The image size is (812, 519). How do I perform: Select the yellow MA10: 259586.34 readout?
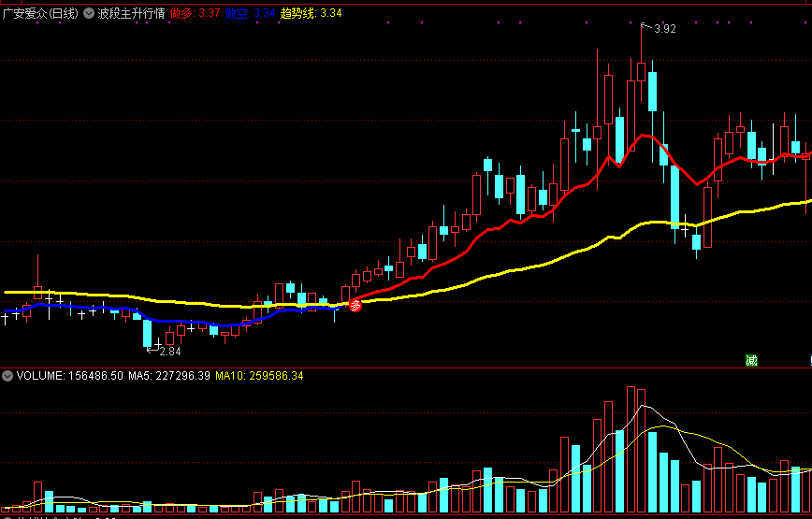(259, 376)
